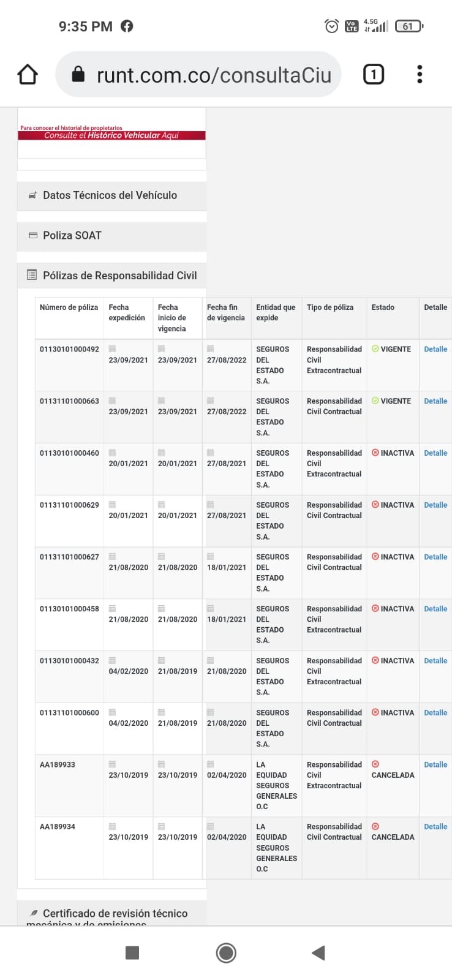Tap the red cancel icon for policy AA189933
Viewport: 452px width, 980px height.
pos(375,764)
